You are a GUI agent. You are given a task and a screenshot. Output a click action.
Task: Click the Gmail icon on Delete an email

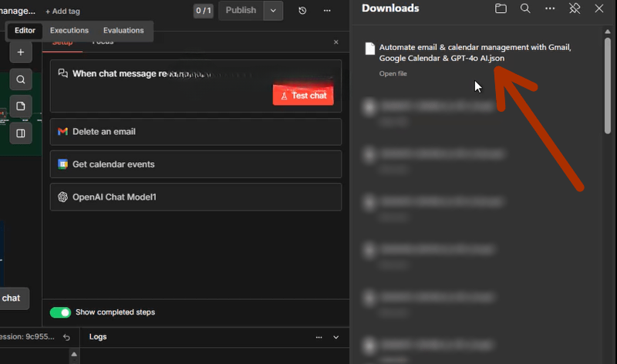(62, 131)
